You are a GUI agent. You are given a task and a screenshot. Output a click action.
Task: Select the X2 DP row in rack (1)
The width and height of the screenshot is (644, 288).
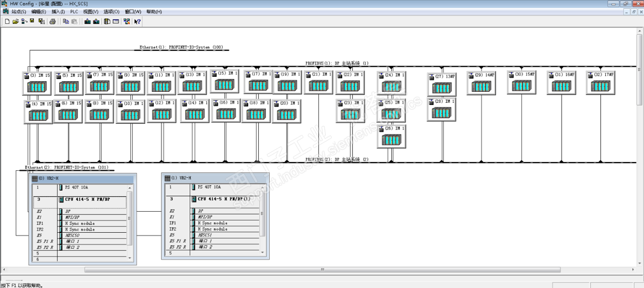coord(213,211)
